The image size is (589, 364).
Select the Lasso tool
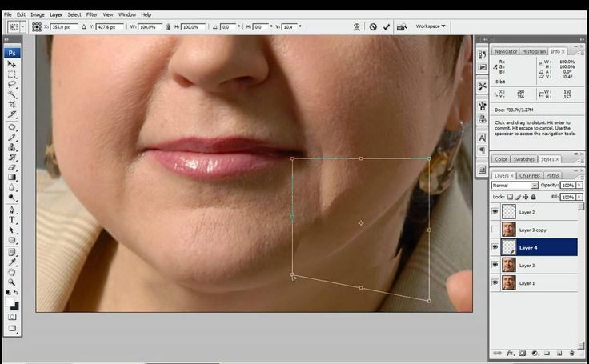12,85
